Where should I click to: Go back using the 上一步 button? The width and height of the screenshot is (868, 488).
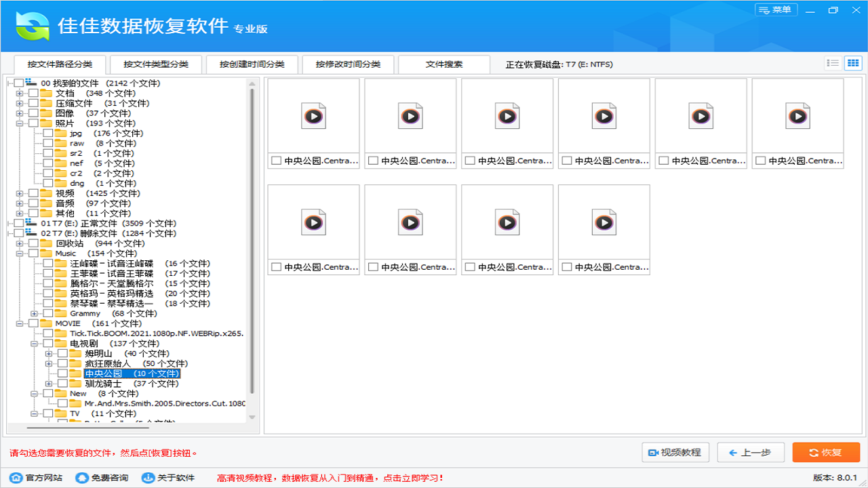coord(751,452)
